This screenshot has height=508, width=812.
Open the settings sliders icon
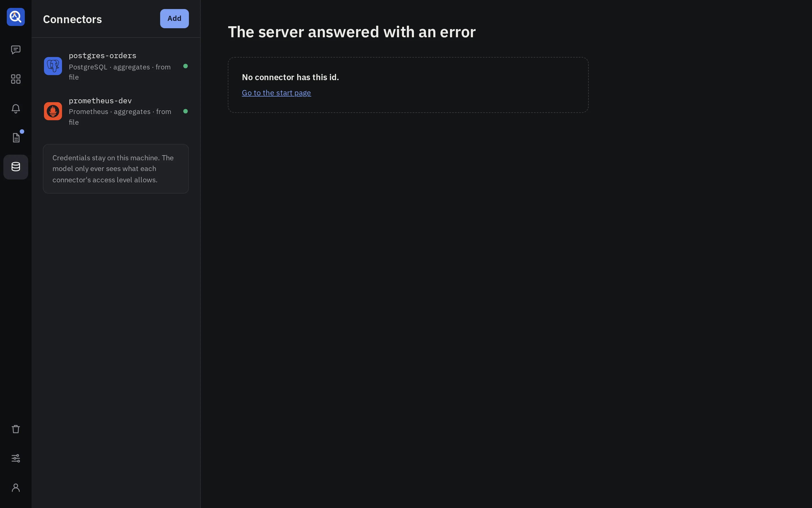pyautogui.click(x=16, y=458)
